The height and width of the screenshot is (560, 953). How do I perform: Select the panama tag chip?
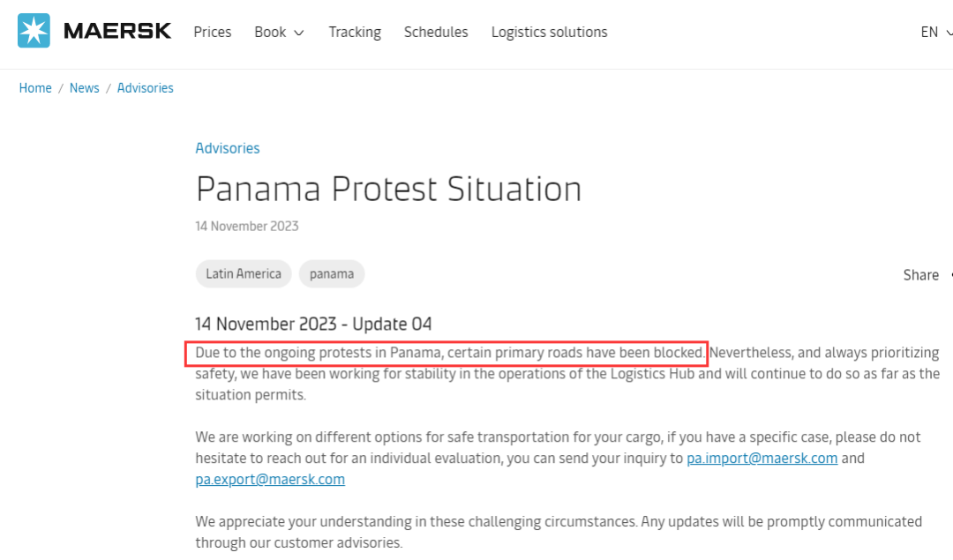(331, 274)
